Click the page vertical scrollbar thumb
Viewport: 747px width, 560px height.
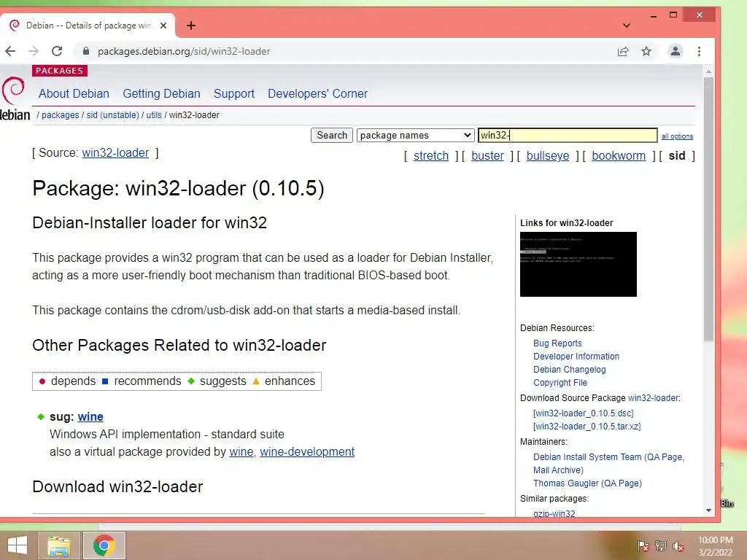click(x=708, y=209)
